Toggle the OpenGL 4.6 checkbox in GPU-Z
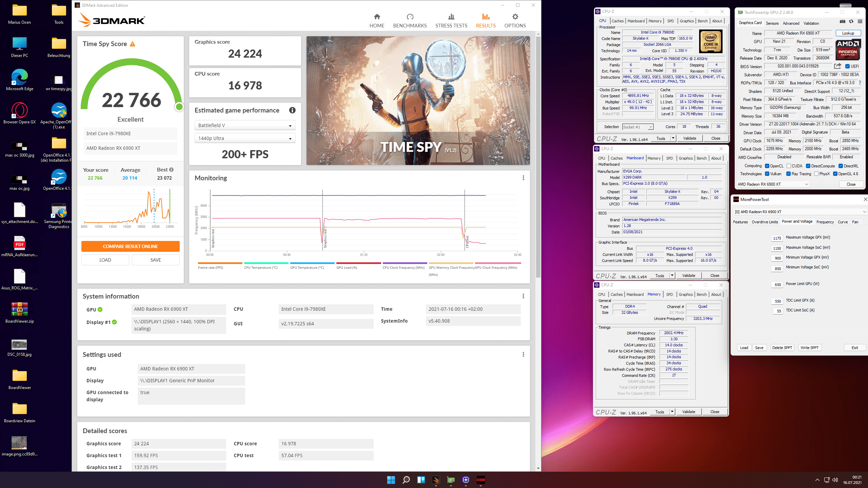The width and height of the screenshot is (868, 488). coord(835,174)
